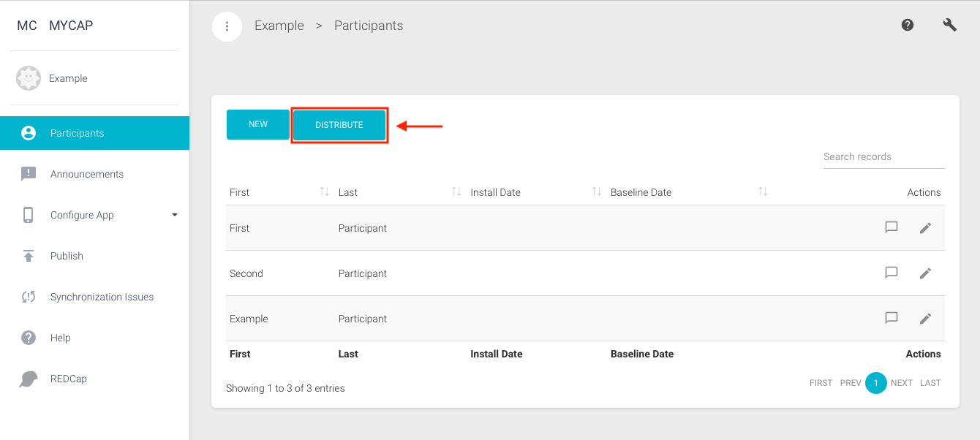Select the Announcements megaphone icon
Viewport: 980px width, 440px height.
coord(28,174)
